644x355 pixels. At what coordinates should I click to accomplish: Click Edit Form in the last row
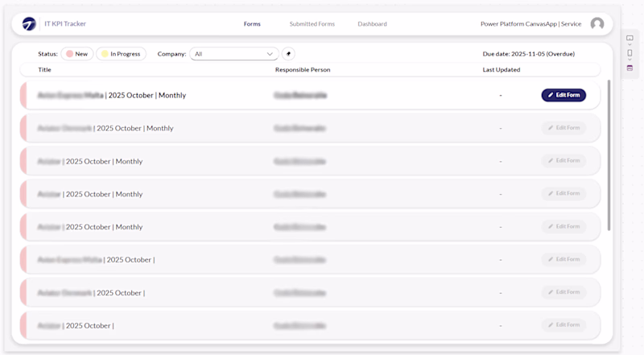point(563,325)
